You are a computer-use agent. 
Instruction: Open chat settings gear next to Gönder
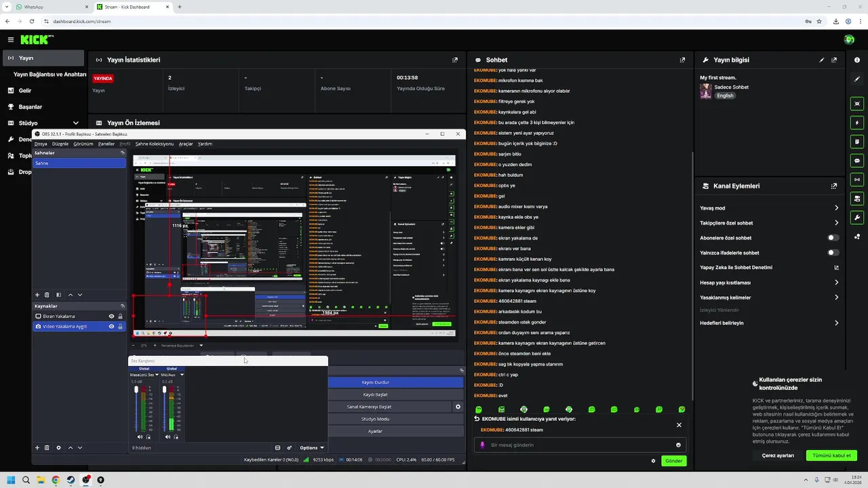coord(653,461)
